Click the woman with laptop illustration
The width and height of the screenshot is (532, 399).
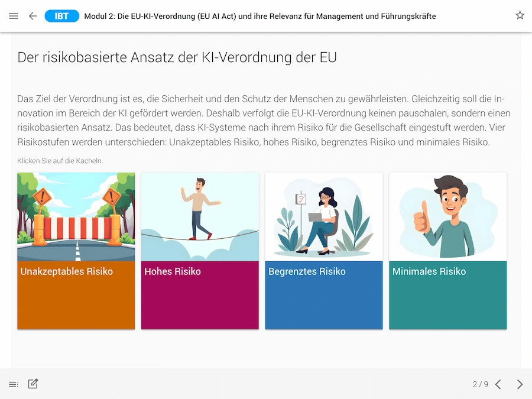tap(324, 217)
